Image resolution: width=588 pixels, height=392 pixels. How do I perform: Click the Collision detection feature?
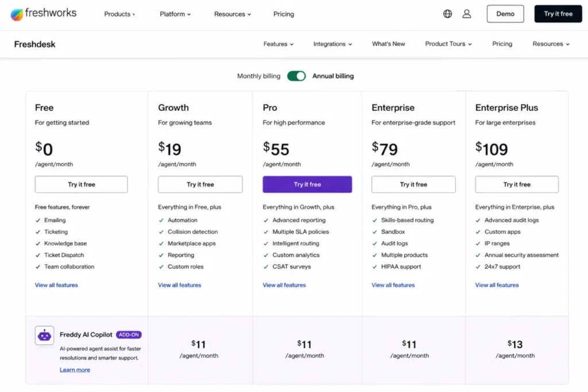(193, 232)
